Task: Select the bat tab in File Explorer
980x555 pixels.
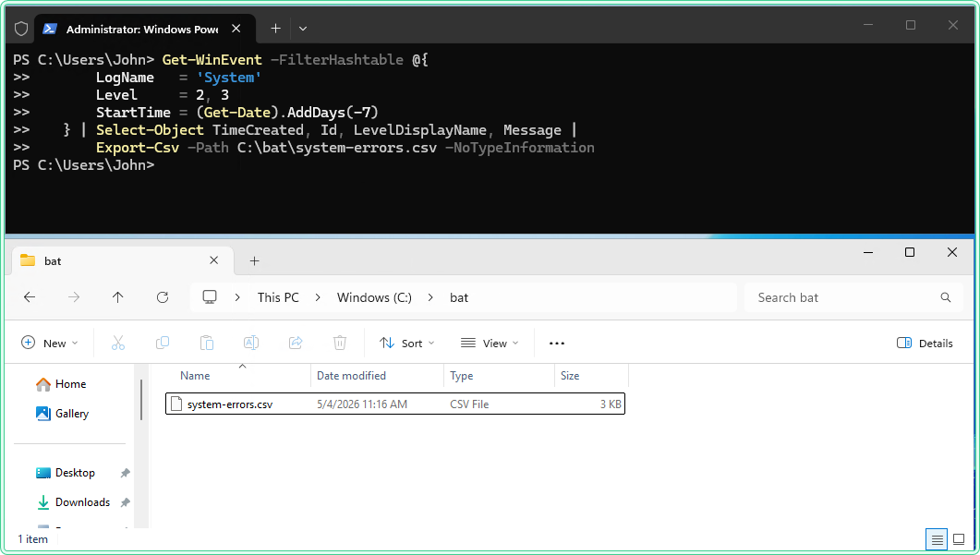Action: tap(122, 260)
